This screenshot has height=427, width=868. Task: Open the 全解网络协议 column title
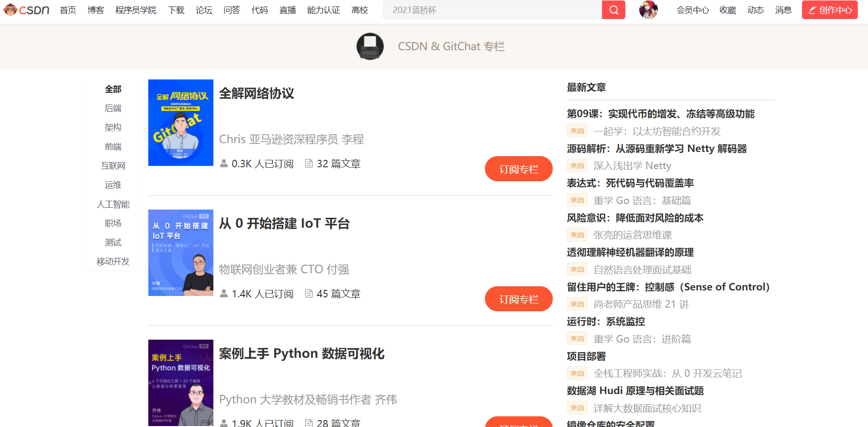[x=257, y=93]
